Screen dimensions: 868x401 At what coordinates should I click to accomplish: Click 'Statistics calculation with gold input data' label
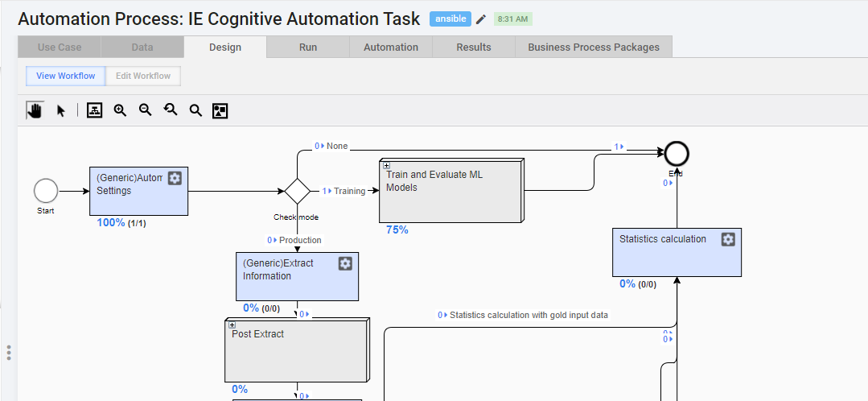click(529, 315)
